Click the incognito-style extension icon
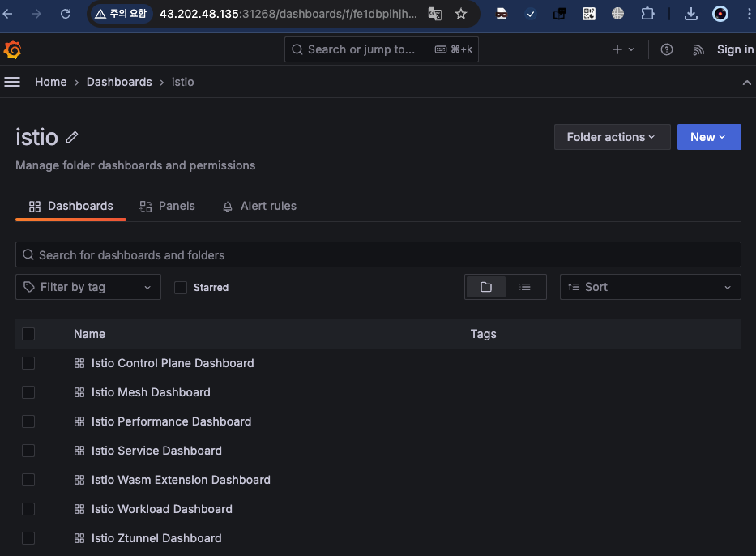Image resolution: width=756 pixels, height=556 pixels. [502, 14]
